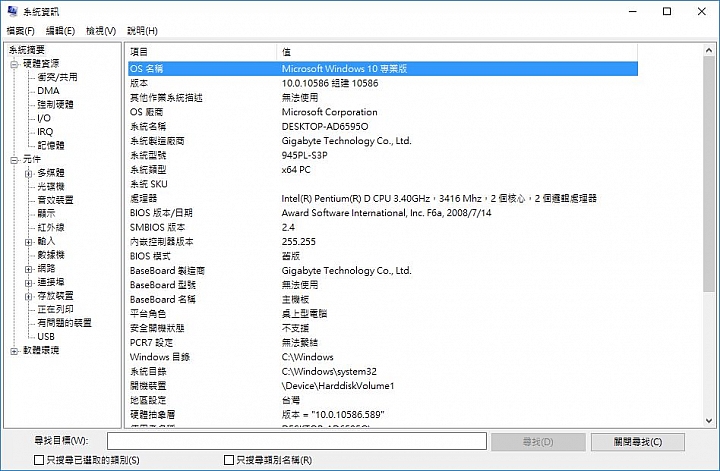Click the OS 廠商 row label
Image resolution: width=720 pixels, height=471 pixels.
pos(146,112)
